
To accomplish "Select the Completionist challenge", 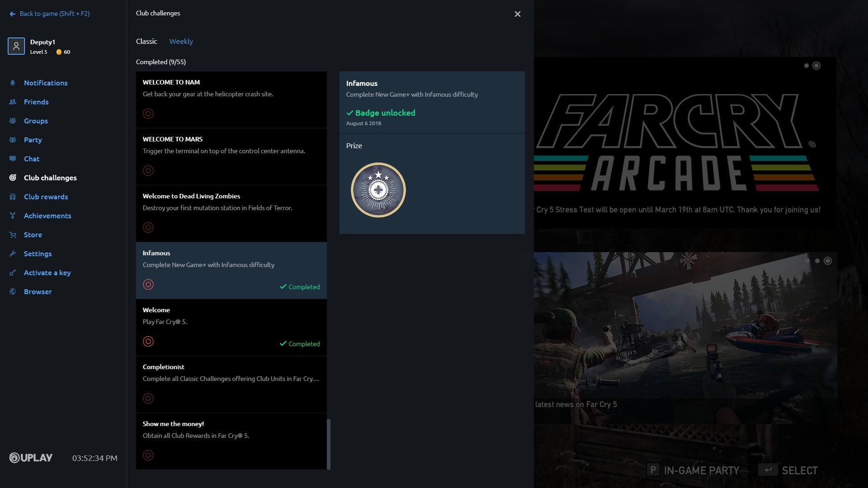I will pyautogui.click(x=231, y=385).
